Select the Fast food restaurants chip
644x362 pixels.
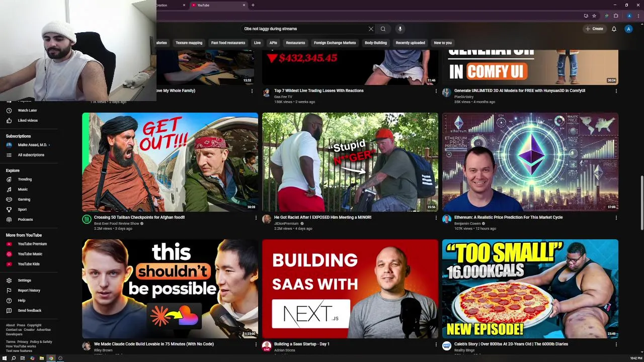(x=228, y=43)
